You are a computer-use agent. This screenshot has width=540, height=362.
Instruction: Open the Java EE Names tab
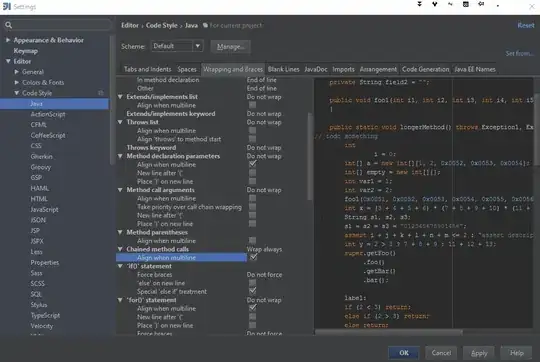(475, 69)
